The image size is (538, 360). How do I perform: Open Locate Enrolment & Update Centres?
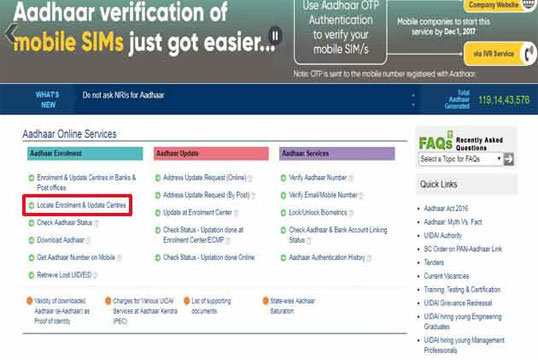pyautogui.click(x=81, y=205)
